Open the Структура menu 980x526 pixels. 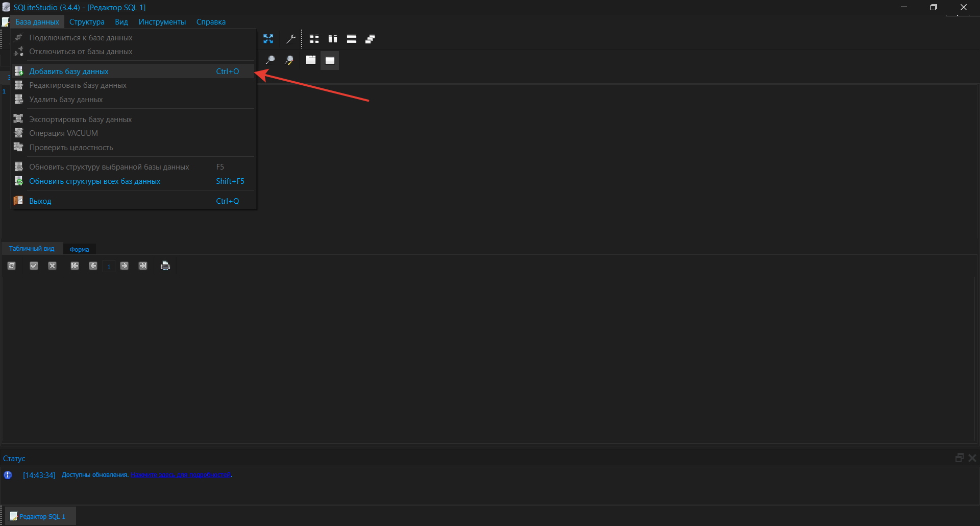(87, 22)
